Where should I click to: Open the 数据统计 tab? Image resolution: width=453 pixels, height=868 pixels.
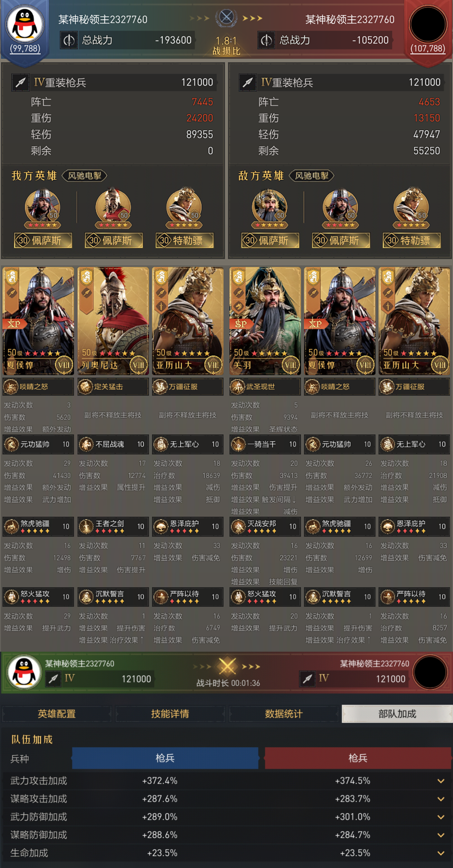click(284, 714)
